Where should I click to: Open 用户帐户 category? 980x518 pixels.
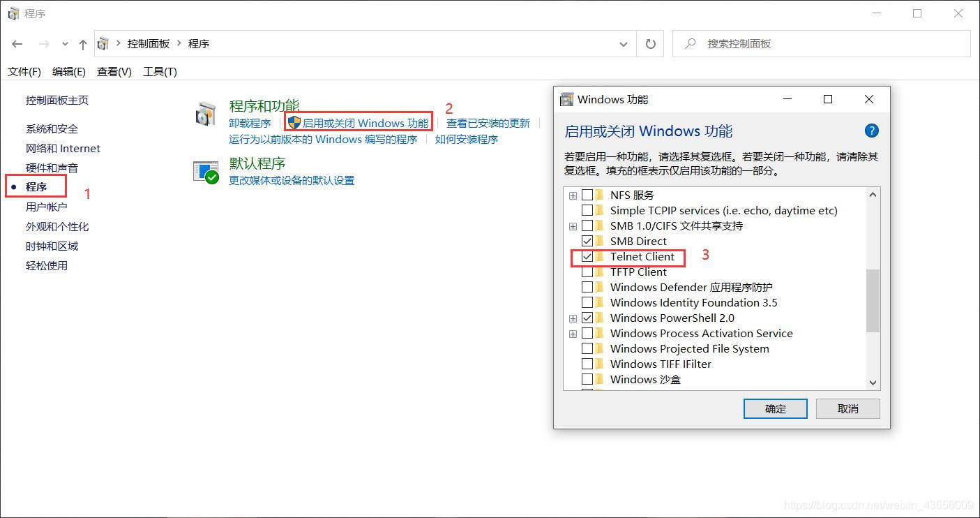[47, 207]
